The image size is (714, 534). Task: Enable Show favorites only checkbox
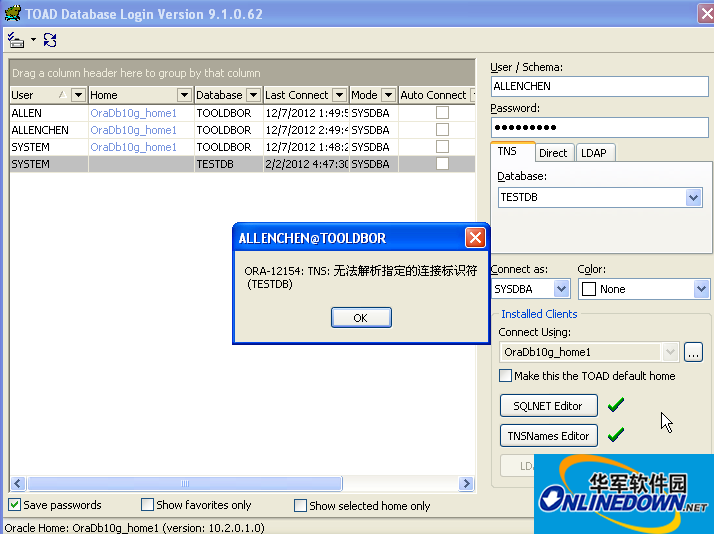coord(147,504)
